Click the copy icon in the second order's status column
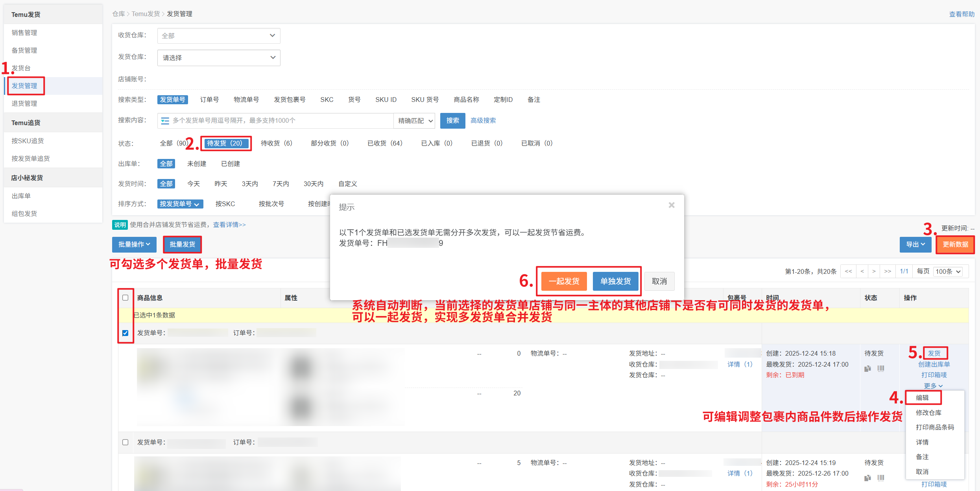 point(867,478)
